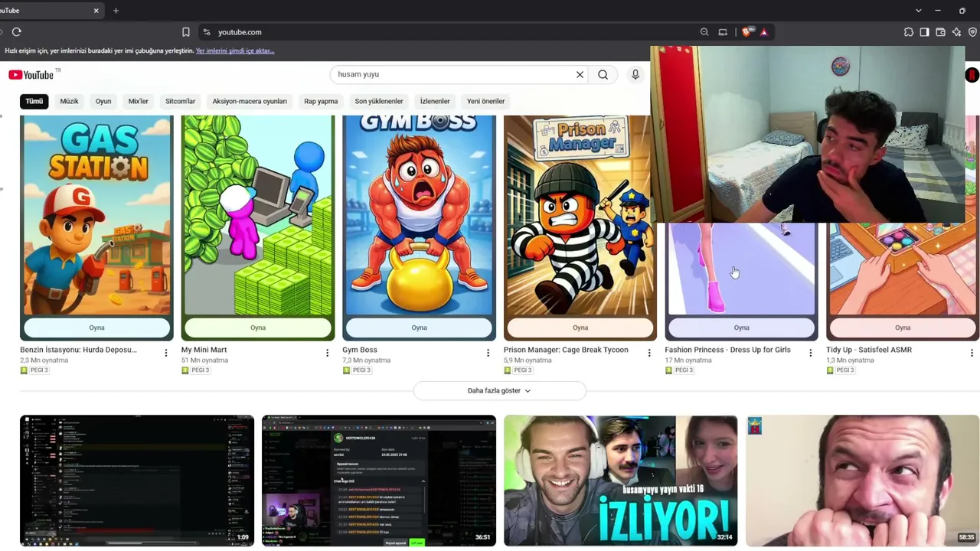Image resolution: width=980 pixels, height=551 pixels.
Task: Open the Gym Boss title link
Action: pyautogui.click(x=360, y=350)
